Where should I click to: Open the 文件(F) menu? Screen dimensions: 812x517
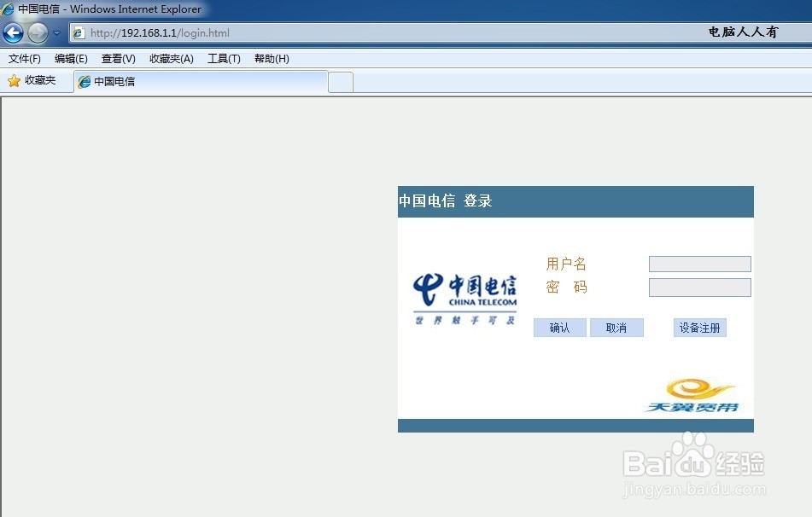(23, 58)
